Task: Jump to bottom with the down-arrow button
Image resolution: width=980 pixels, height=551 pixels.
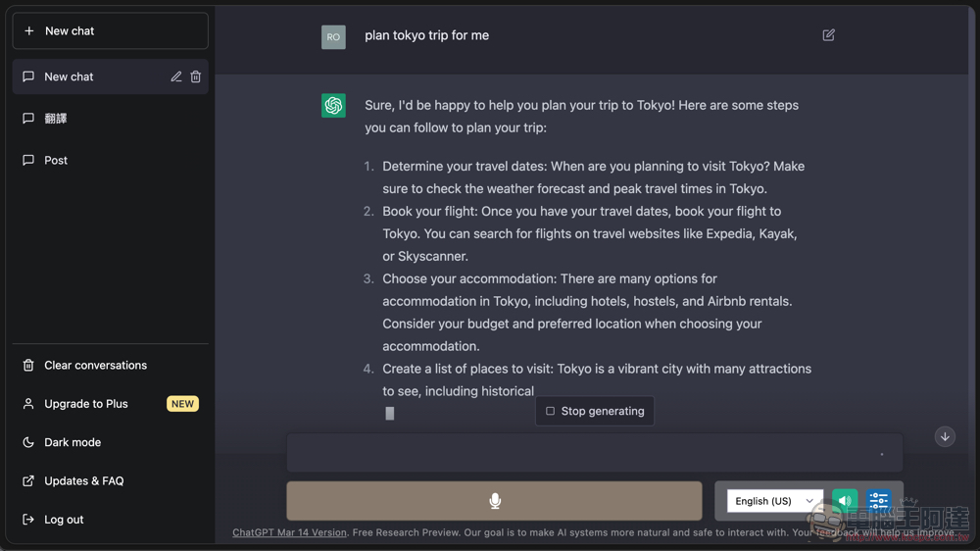Action: (x=945, y=436)
